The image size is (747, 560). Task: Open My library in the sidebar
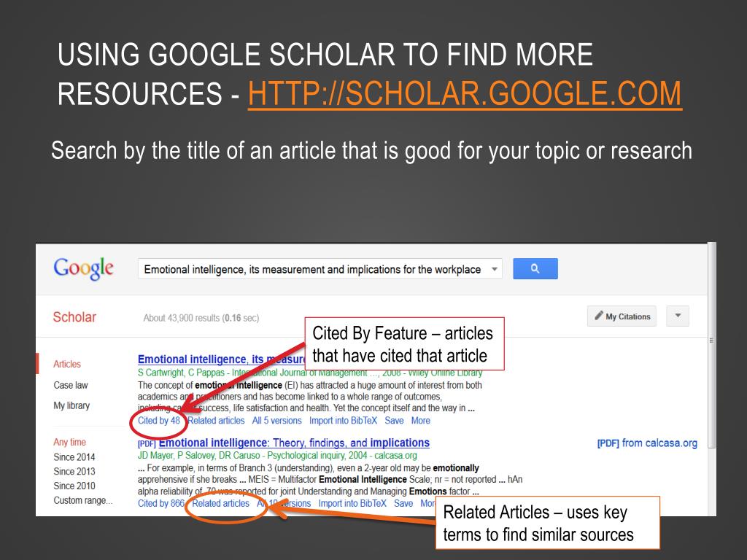[x=71, y=405]
